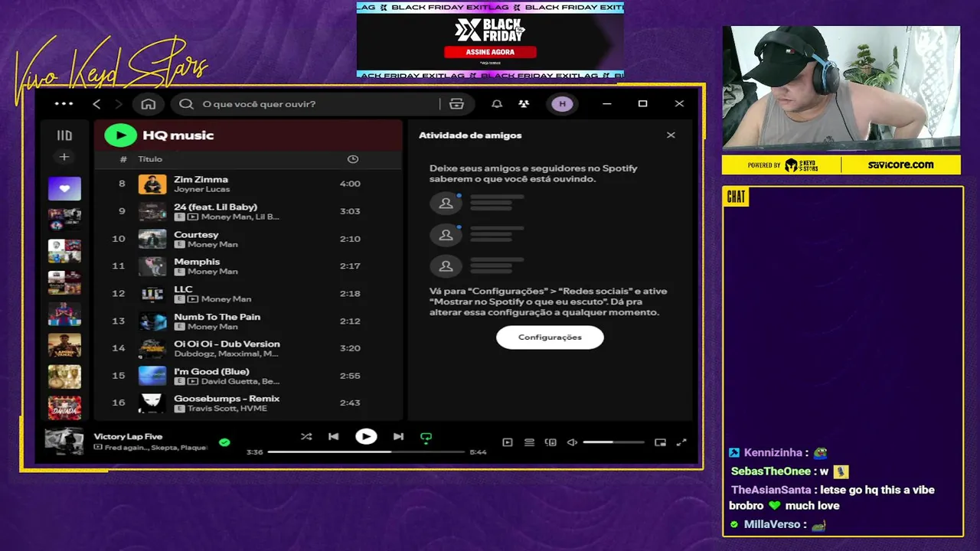Toggle the green repeat button
This screenshot has height=551, width=980.
(426, 437)
